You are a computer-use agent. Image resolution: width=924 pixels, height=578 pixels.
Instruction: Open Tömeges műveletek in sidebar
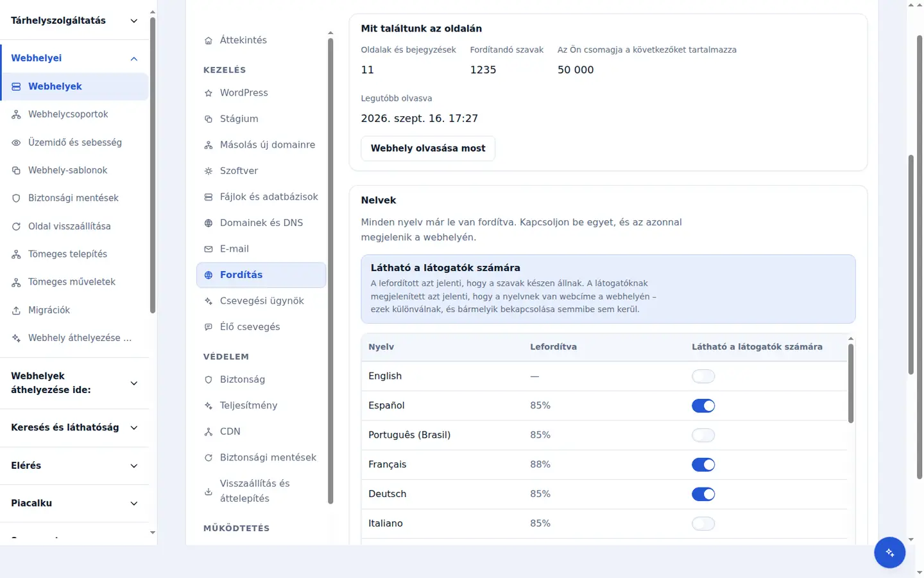pos(74,282)
